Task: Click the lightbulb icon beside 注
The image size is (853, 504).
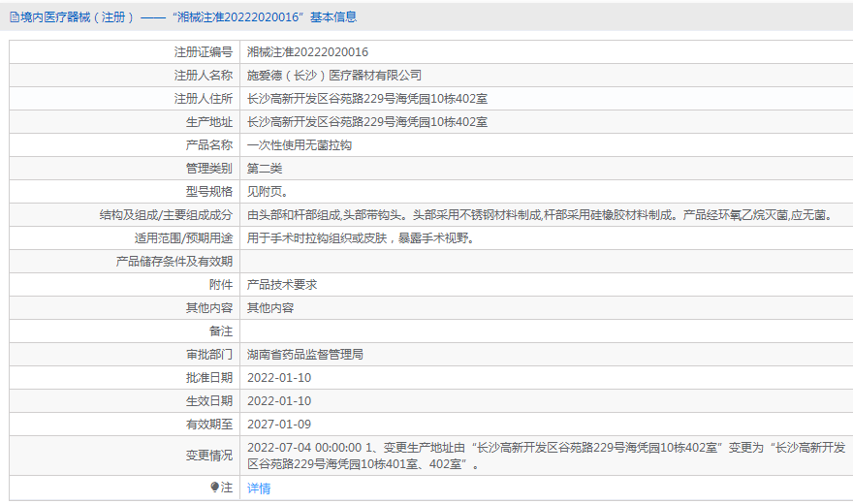Action: (215, 488)
